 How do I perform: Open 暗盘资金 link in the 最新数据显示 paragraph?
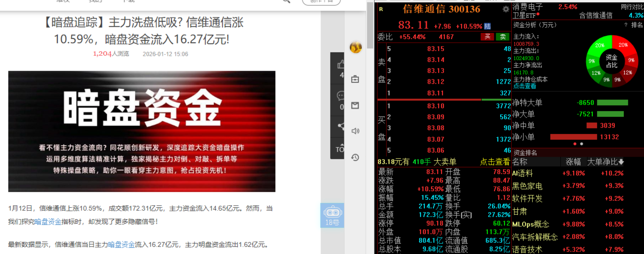click(121, 244)
